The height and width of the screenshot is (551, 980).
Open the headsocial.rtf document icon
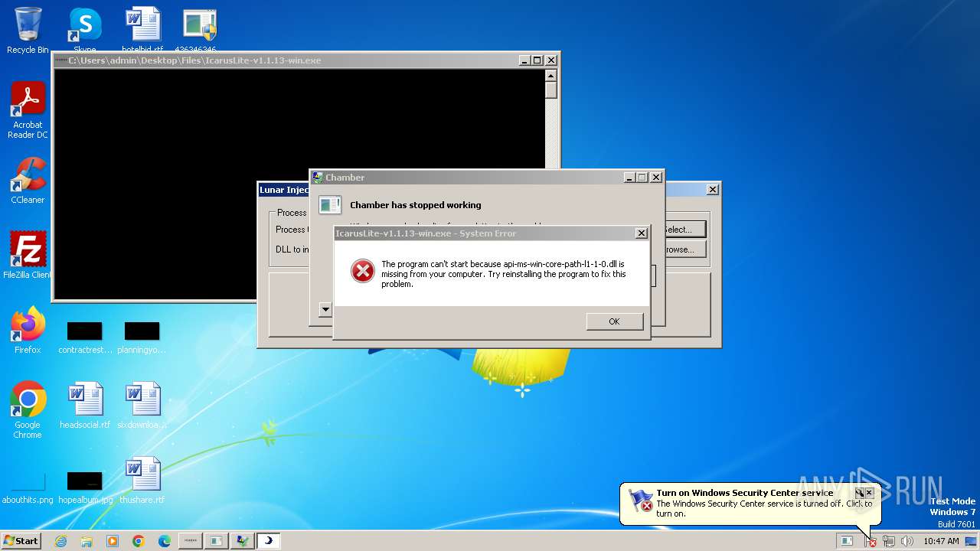[85, 406]
